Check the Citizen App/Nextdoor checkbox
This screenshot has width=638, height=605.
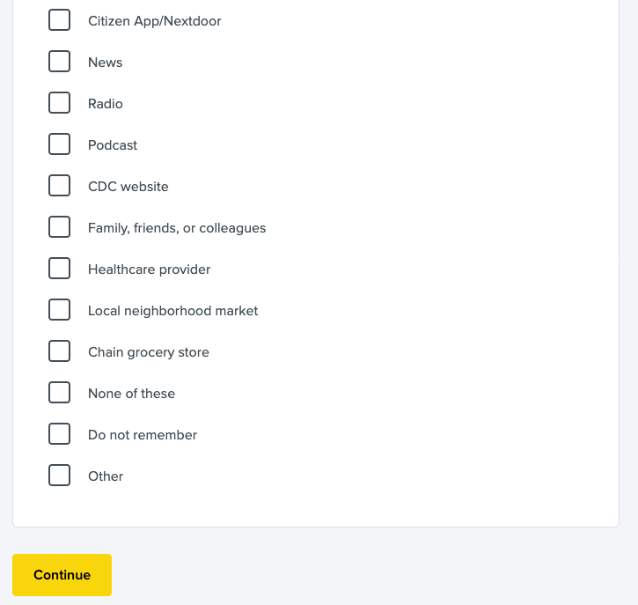(59, 20)
